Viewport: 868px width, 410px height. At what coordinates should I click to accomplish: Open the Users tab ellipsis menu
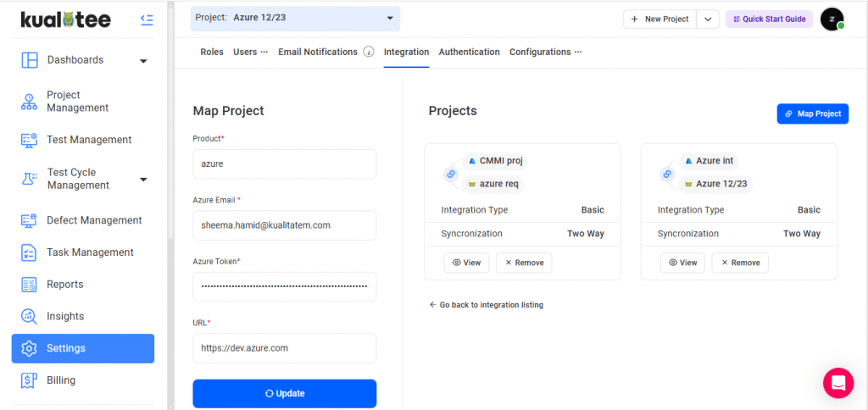264,52
